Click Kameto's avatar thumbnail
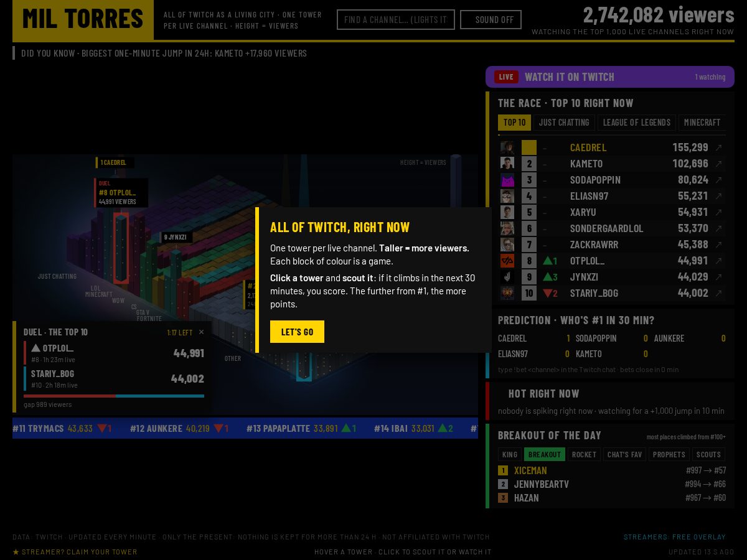747x560 pixels. (x=507, y=164)
